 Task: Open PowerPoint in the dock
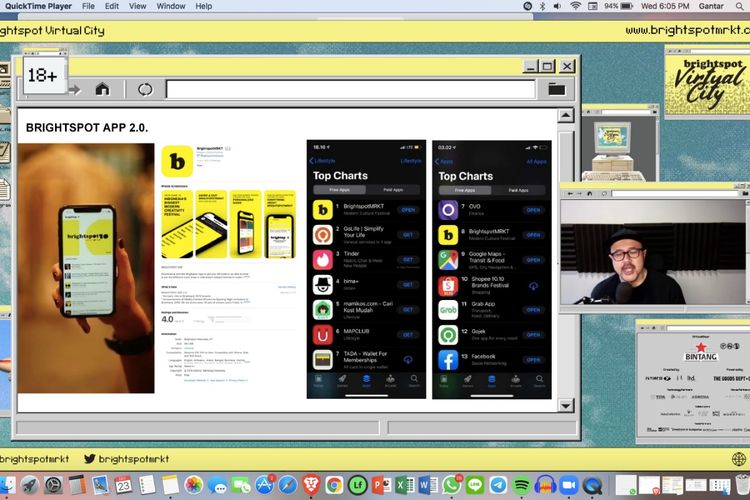click(x=381, y=485)
